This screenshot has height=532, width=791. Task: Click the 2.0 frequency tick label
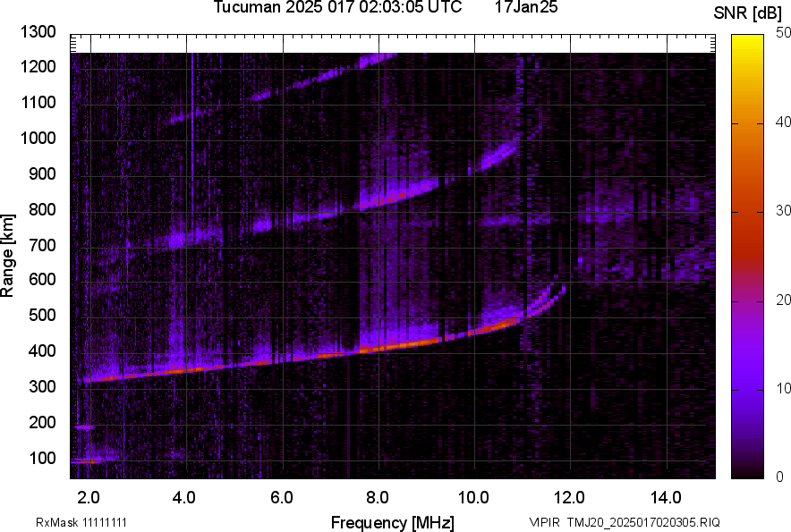coord(89,497)
